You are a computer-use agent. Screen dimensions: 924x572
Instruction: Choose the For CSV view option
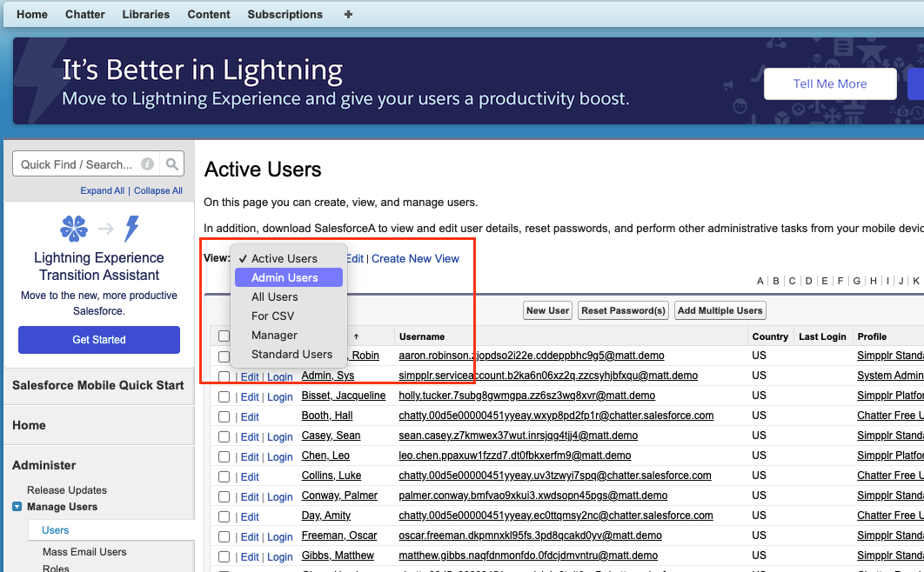tap(289, 316)
